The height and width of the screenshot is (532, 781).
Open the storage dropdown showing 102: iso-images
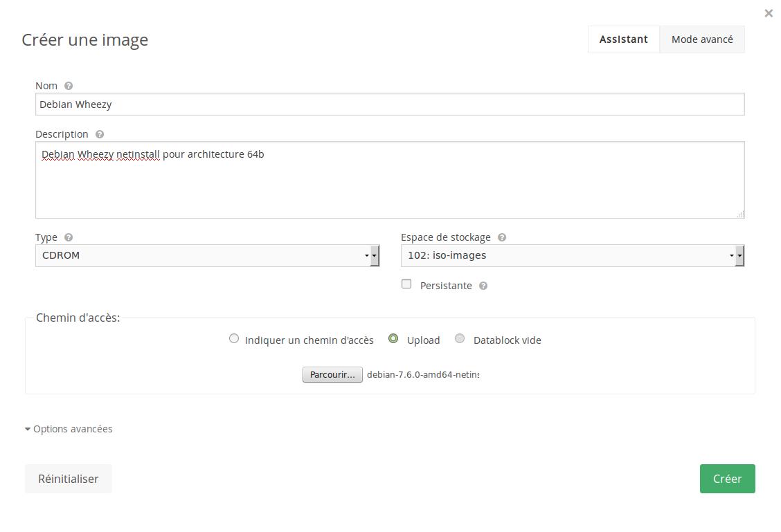[573, 255]
